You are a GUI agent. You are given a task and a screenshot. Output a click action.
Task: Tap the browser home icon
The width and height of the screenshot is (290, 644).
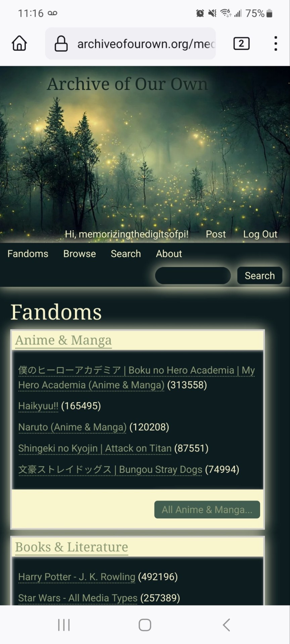[x=19, y=44]
